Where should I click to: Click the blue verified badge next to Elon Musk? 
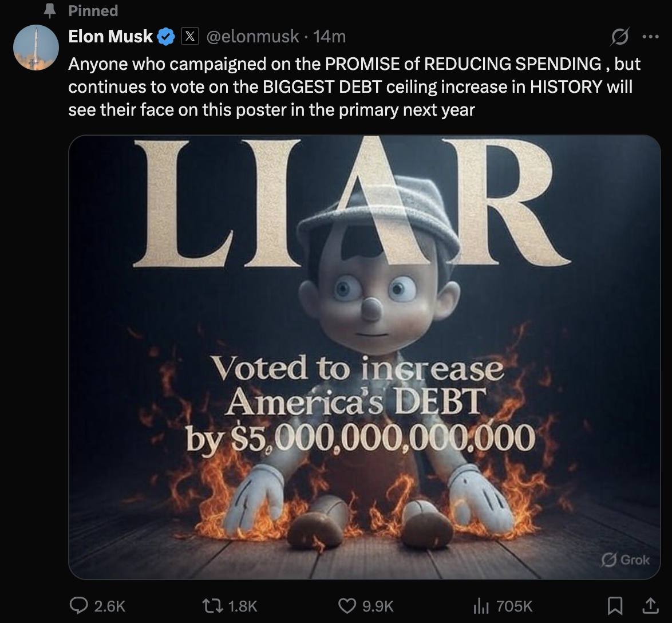coord(165,36)
